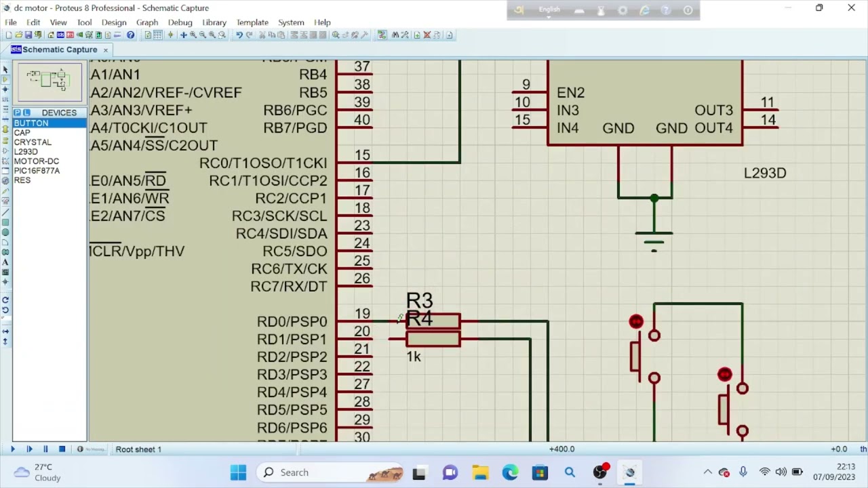Click the Zoom Out magnifier icon

pos(203,35)
